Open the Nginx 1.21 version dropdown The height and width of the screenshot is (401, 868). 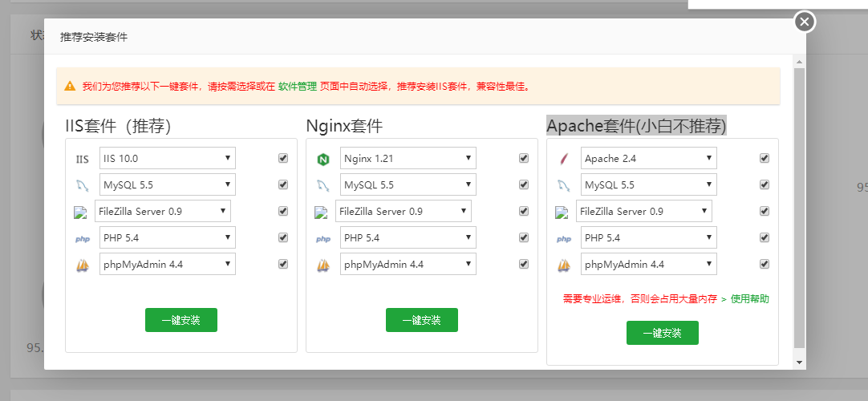click(408, 158)
